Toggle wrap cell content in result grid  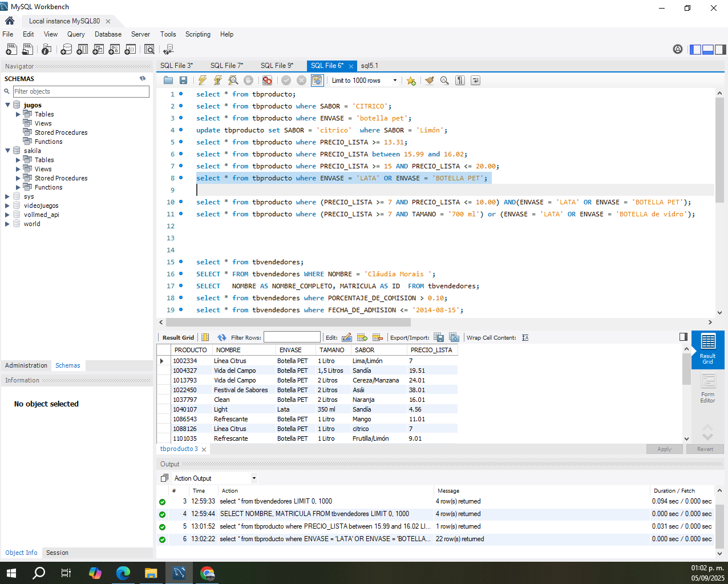(525, 337)
